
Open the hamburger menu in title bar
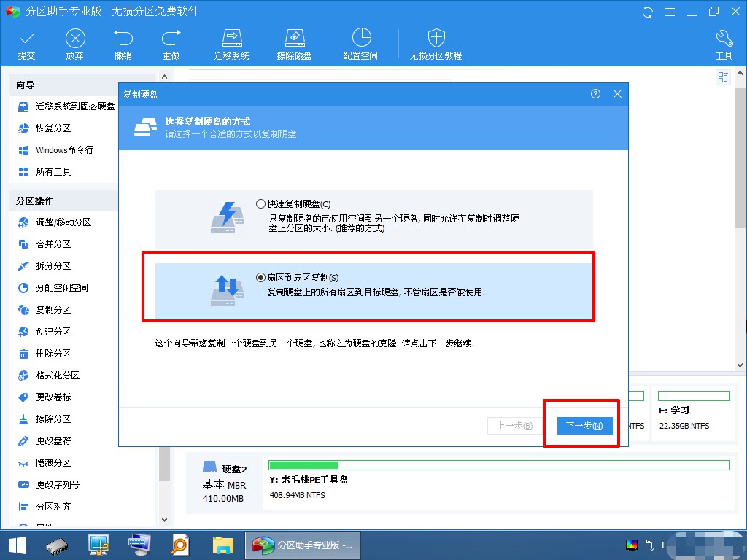[x=670, y=12]
